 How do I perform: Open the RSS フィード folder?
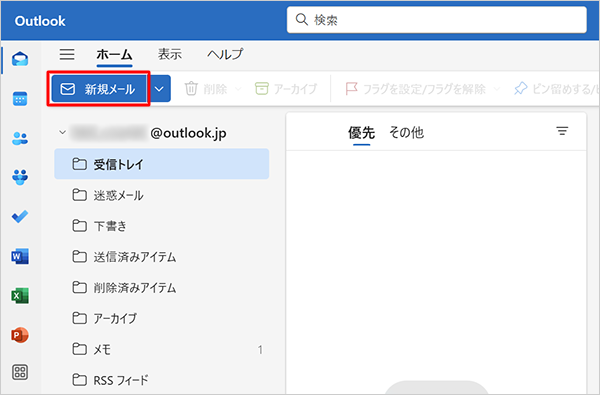click(161, 380)
